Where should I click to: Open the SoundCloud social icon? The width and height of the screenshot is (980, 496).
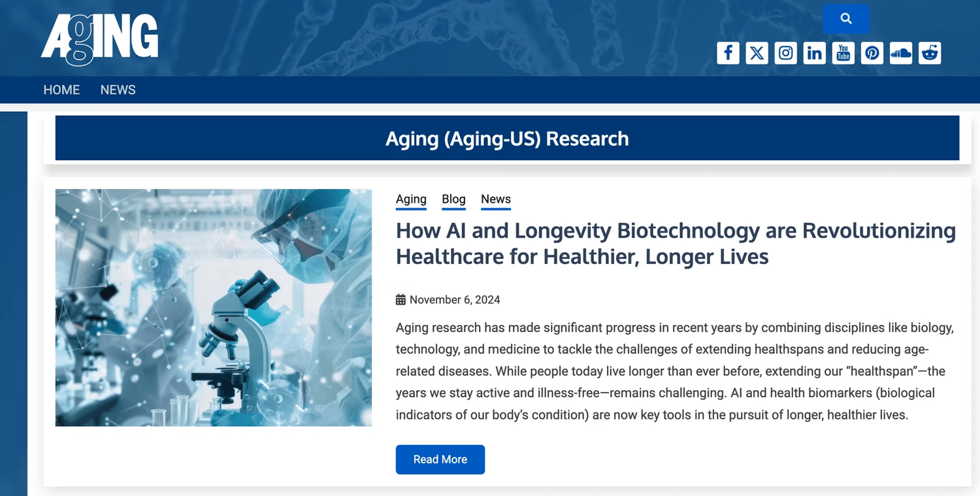pyautogui.click(x=901, y=53)
